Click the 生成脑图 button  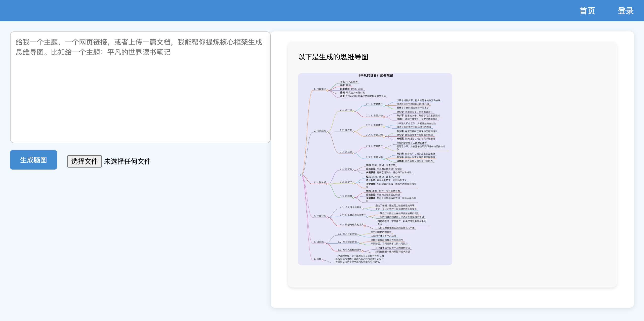33,160
